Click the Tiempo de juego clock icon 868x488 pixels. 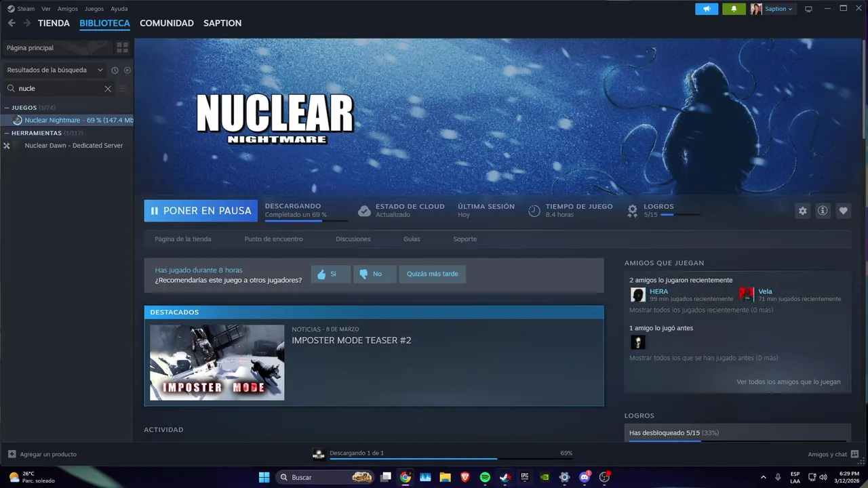coord(534,211)
